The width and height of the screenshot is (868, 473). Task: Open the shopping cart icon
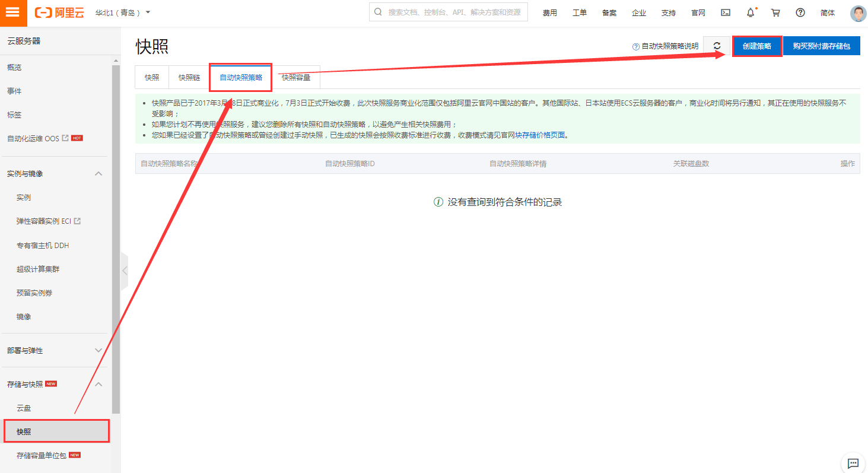tap(775, 13)
